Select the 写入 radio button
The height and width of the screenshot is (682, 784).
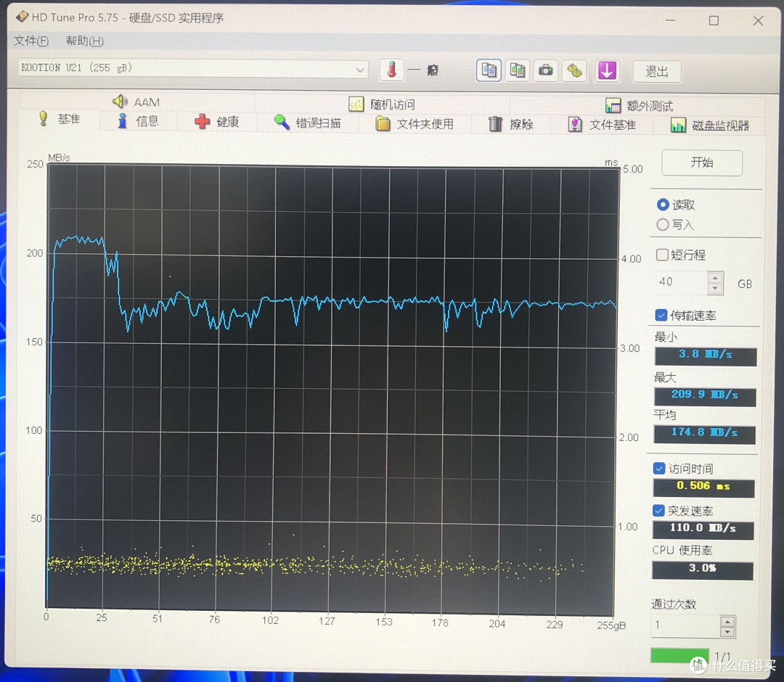click(x=663, y=225)
